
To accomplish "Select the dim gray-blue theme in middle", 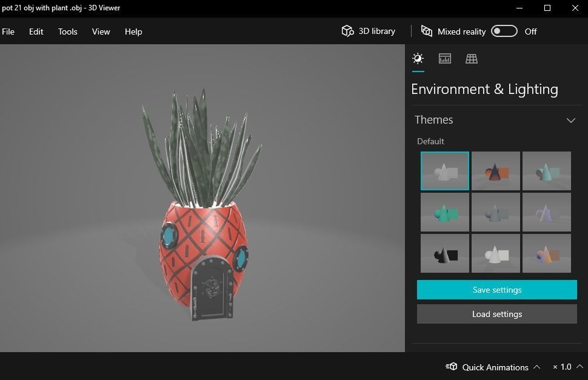I will click(496, 212).
